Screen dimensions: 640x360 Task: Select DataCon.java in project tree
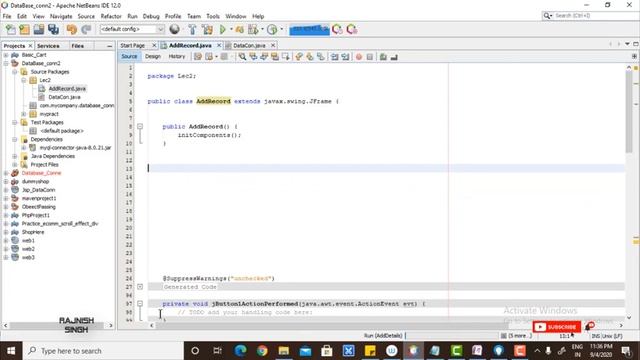point(64,97)
